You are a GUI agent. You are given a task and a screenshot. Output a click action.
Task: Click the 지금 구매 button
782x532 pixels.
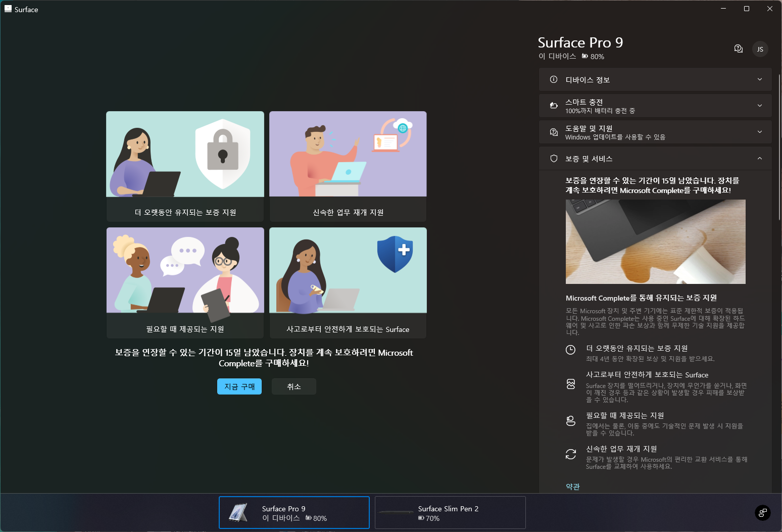239,386
